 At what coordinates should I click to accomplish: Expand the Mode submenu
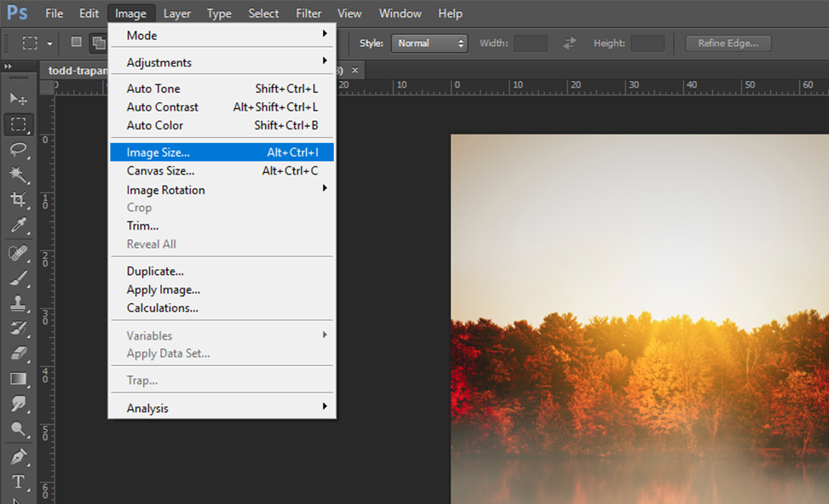[x=141, y=35]
